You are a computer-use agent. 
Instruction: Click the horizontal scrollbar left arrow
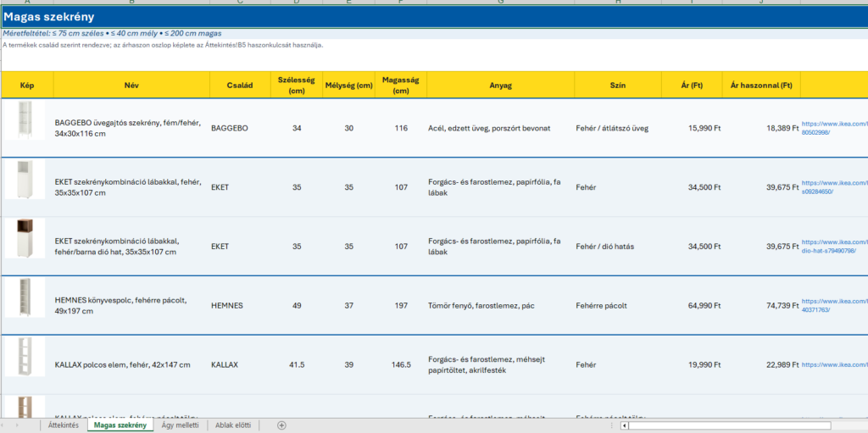coord(624,425)
